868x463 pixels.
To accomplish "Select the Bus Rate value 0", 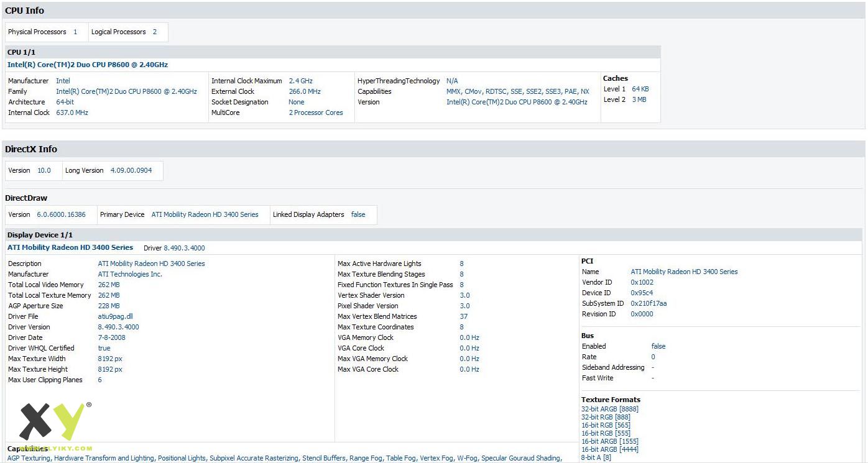I will click(x=653, y=357).
